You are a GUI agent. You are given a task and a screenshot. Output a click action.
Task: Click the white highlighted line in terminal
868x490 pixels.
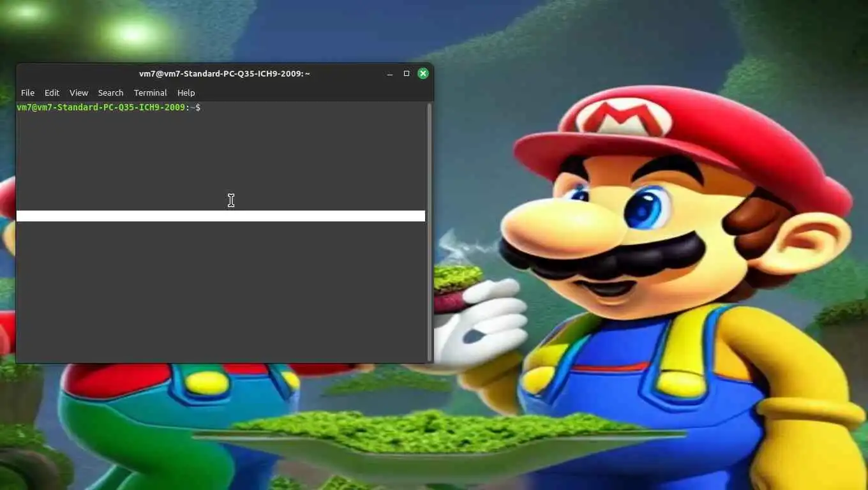pyautogui.click(x=221, y=216)
